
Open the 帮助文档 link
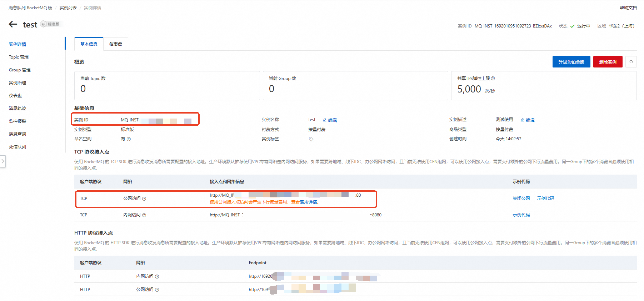[628, 8]
